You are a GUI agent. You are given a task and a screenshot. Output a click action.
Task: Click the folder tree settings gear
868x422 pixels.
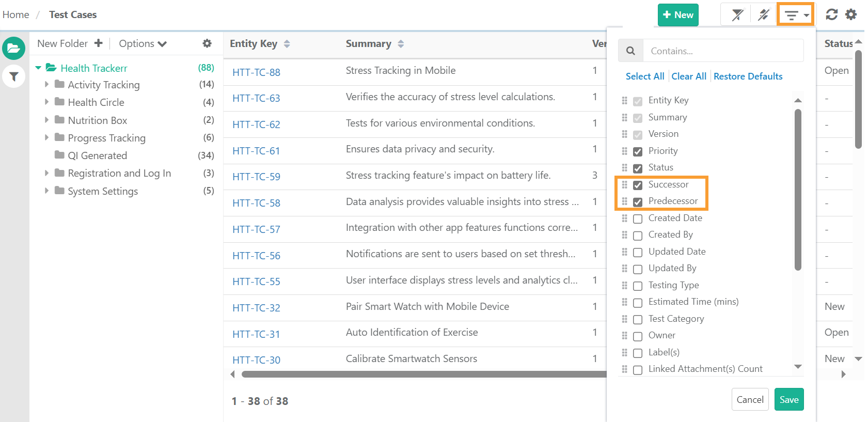coord(207,43)
